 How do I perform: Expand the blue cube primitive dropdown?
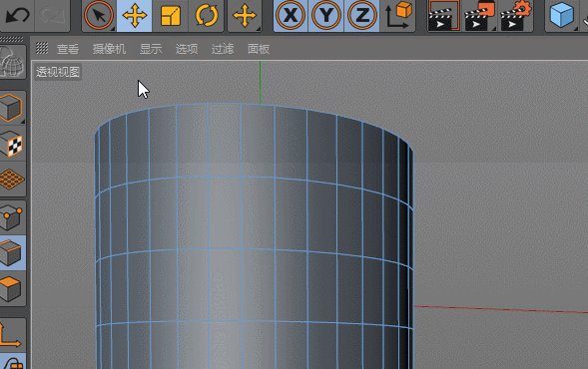(562, 15)
